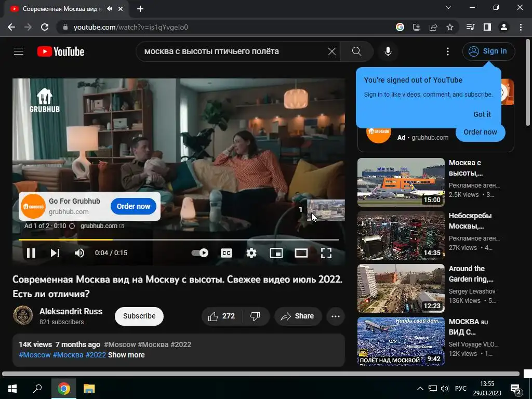Open the blue #Москва hashtag link
This screenshot has width=532, height=399.
68,355
